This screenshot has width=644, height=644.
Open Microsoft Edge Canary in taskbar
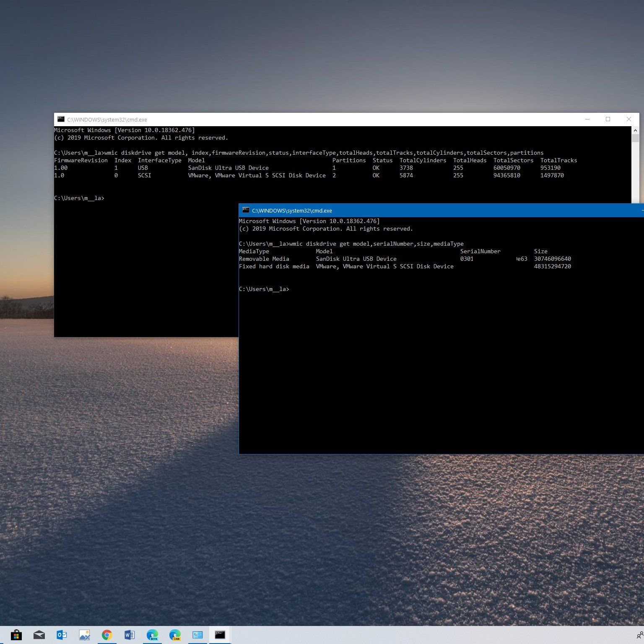pyautogui.click(x=175, y=635)
